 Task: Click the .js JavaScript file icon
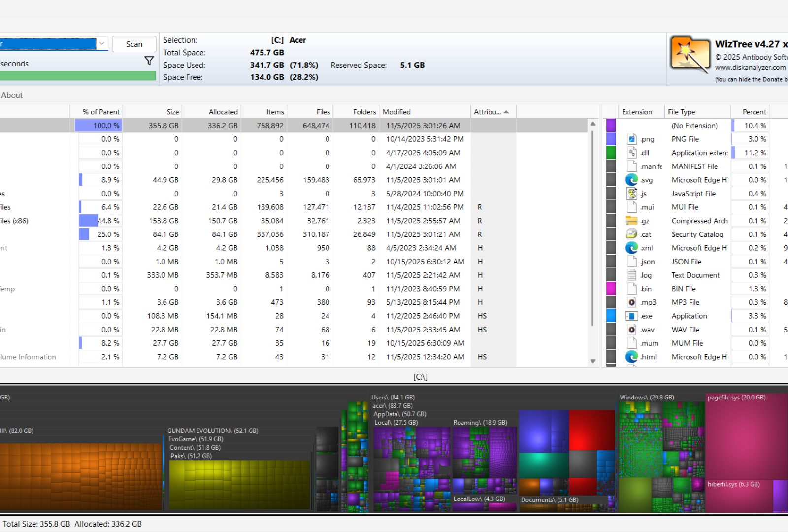[x=632, y=194]
